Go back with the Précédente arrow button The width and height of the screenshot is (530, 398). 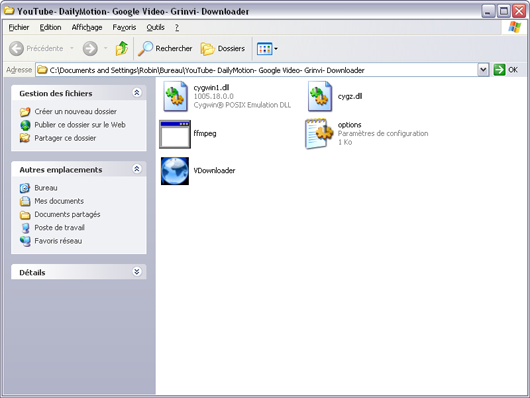click(16, 49)
